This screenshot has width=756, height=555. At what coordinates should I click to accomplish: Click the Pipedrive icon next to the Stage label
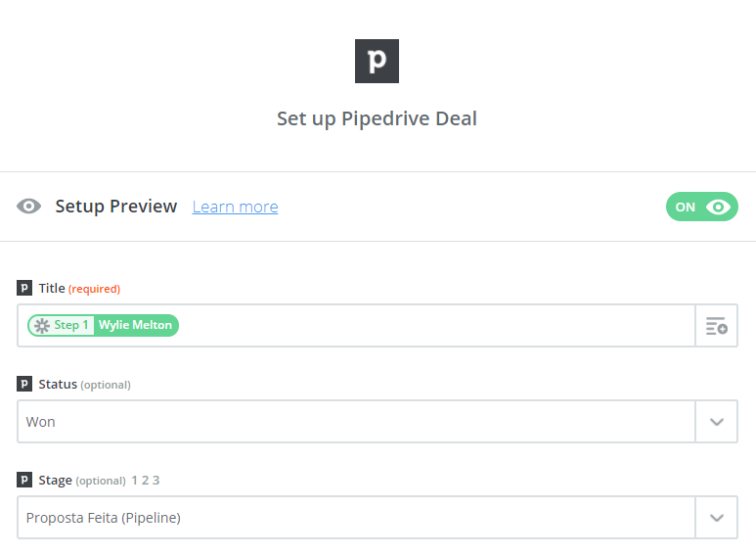(x=24, y=481)
